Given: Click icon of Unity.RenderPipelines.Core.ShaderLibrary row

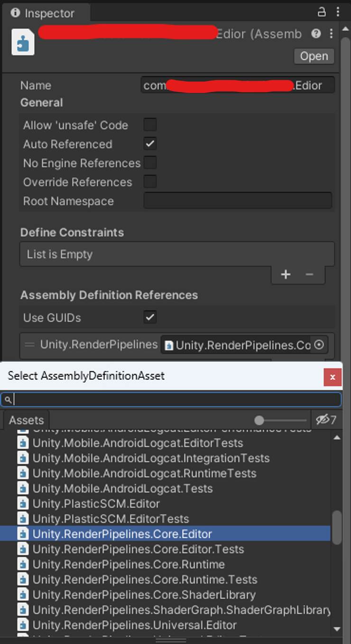Looking at the screenshot, I should 23,595.
